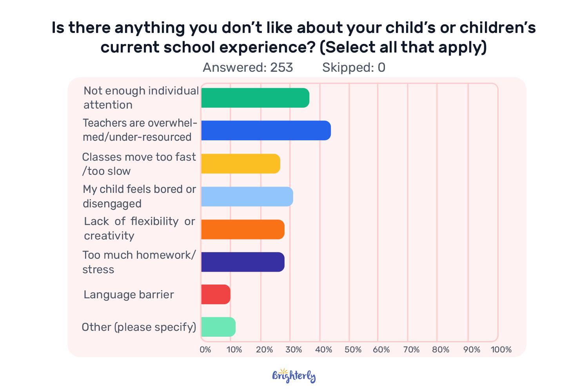Click the Brighterly logo at the bottom
588x392 pixels.
coord(294,376)
